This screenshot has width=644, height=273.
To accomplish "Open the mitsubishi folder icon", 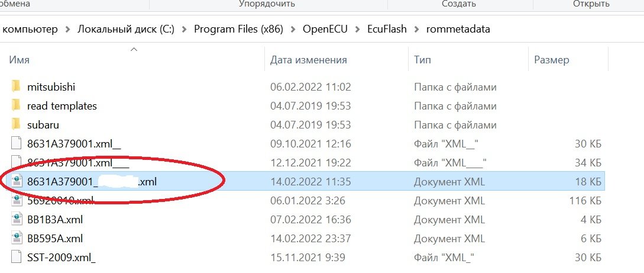I will point(16,86).
